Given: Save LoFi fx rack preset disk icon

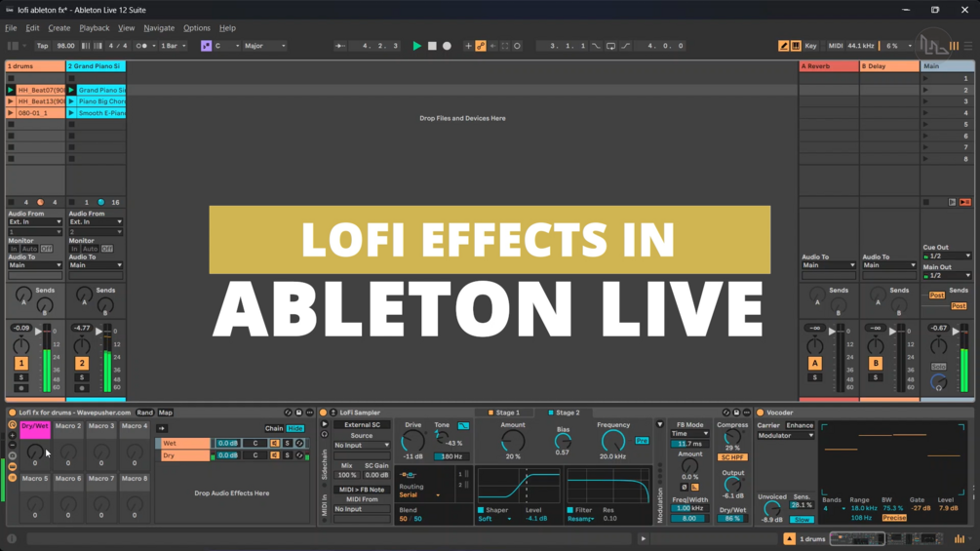Looking at the screenshot, I should [x=298, y=413].
